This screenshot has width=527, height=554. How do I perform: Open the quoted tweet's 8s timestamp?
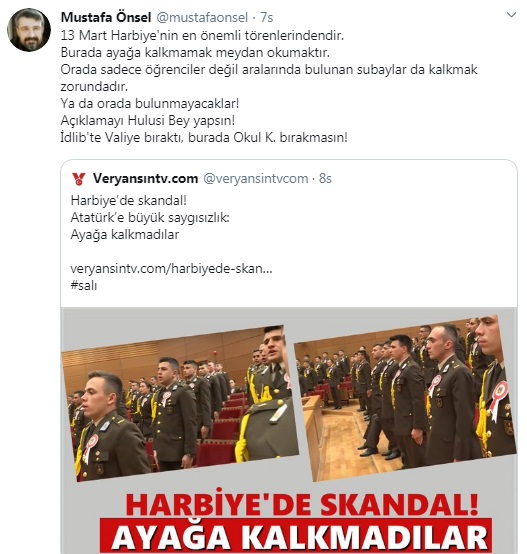click(325, 178)
